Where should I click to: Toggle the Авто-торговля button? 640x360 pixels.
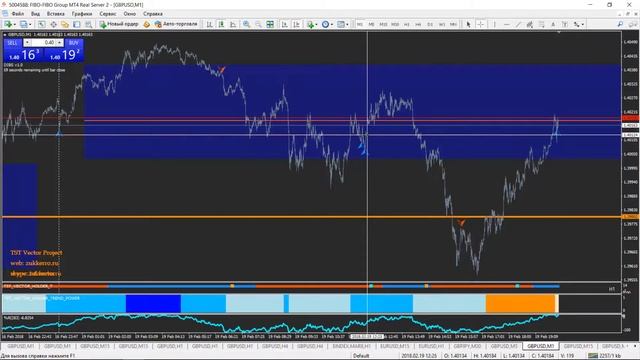coord(176,24)
